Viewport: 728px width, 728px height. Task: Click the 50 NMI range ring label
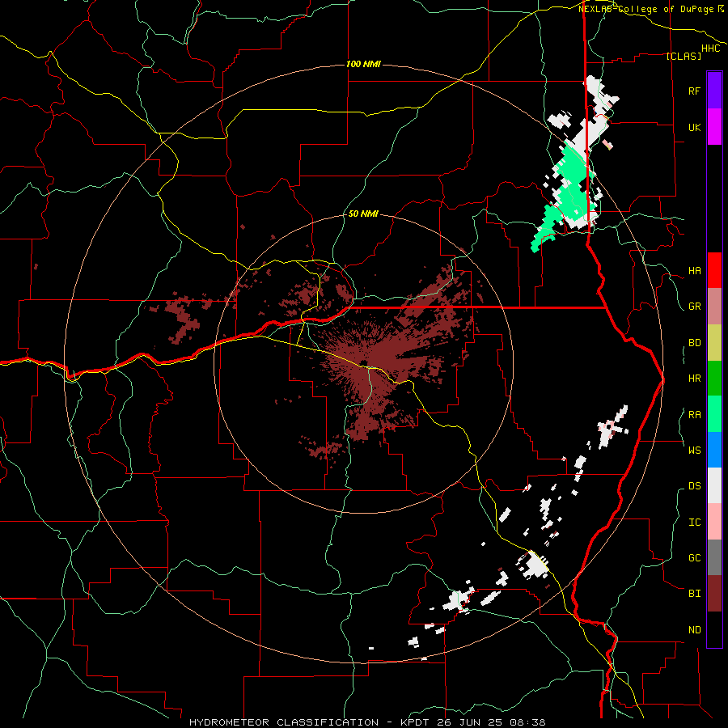point(363,214)
